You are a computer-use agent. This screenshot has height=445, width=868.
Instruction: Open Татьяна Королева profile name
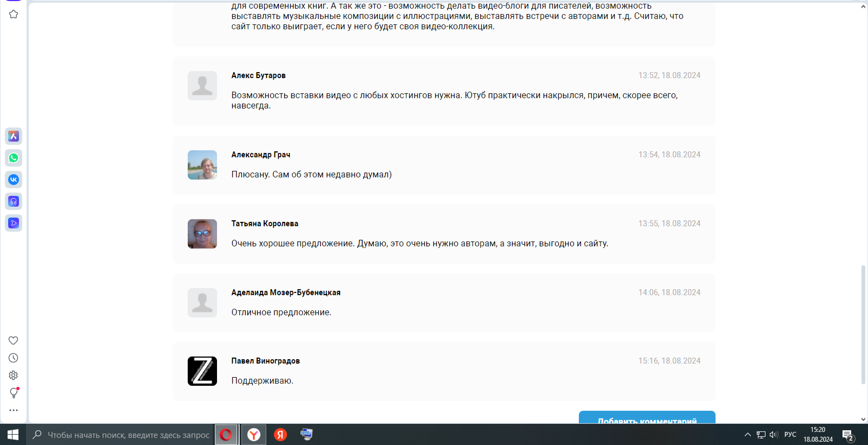click(x=265, y=224)
